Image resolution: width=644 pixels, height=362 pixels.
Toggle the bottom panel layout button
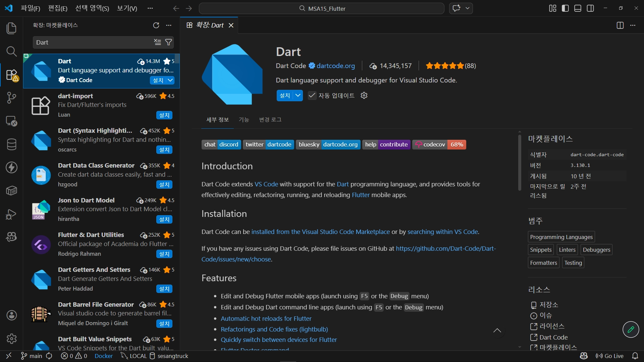coord(578,8)
